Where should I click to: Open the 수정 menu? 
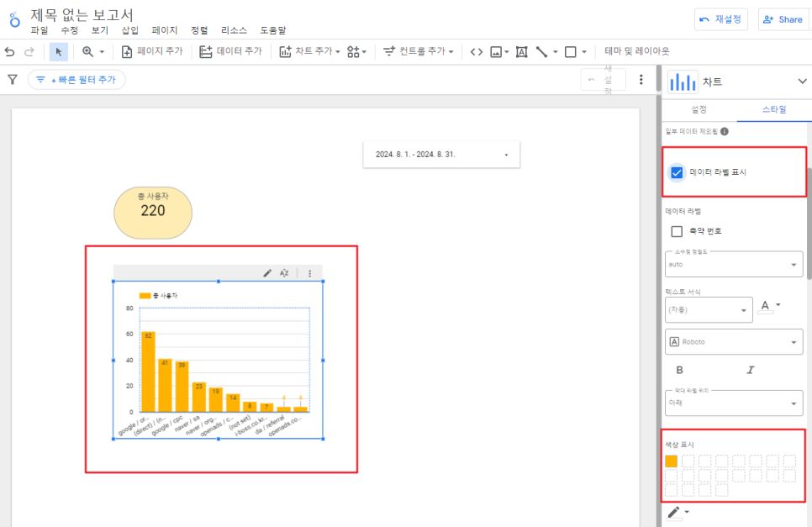coord(70,30)
